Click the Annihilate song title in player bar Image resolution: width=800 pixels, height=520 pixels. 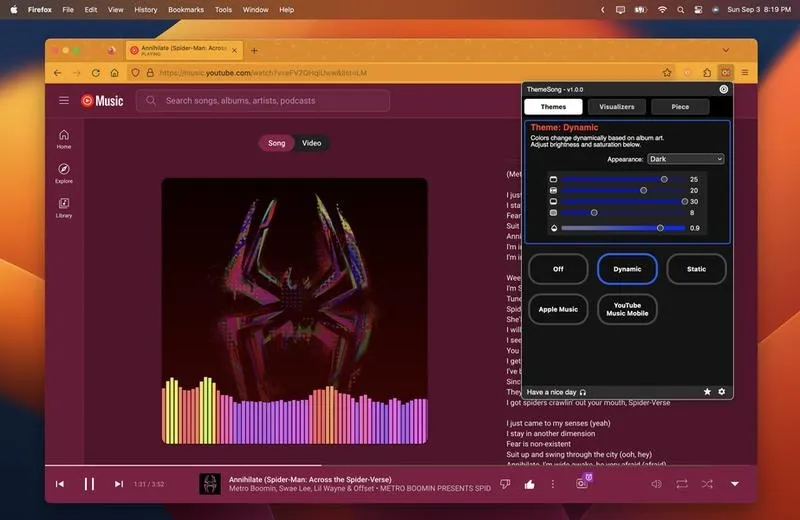(310, 480)
